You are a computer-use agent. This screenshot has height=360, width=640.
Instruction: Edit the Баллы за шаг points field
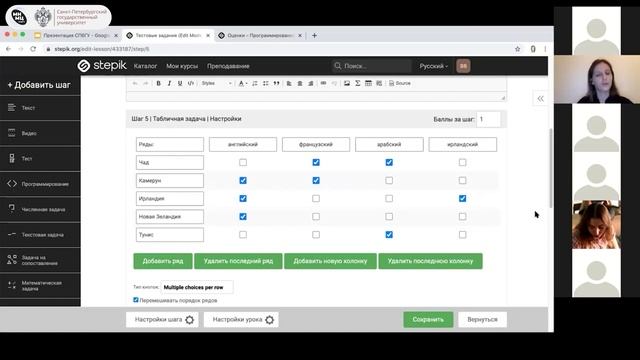click(x=488, y=119)
